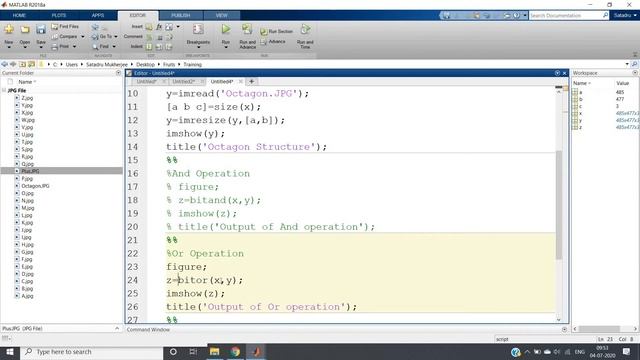
Task: Switch to the HOME ribbon tab
Action: click(x=19, y=15)
